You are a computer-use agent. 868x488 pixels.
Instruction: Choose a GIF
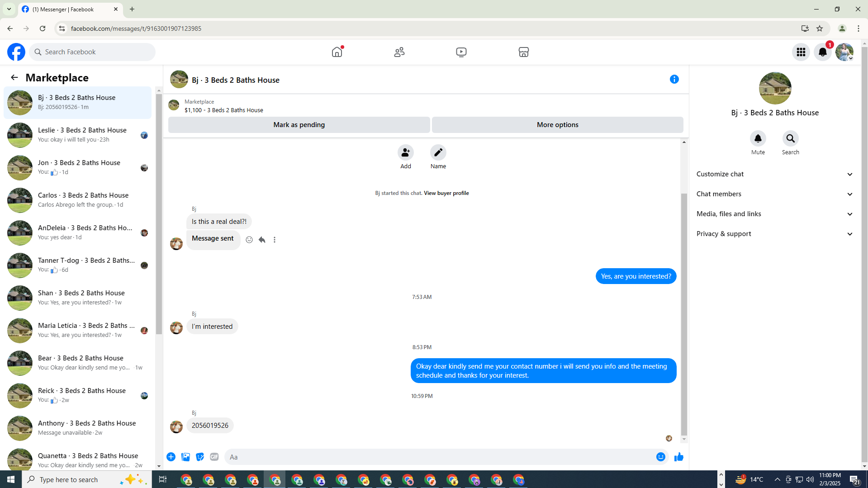pyautogui.click(x=214, y=457)
